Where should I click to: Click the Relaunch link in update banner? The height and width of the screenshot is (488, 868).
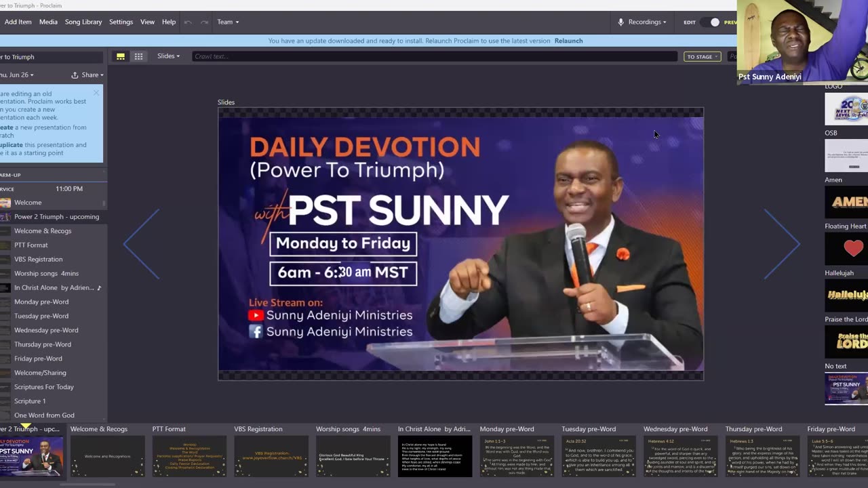pos(568,41)
